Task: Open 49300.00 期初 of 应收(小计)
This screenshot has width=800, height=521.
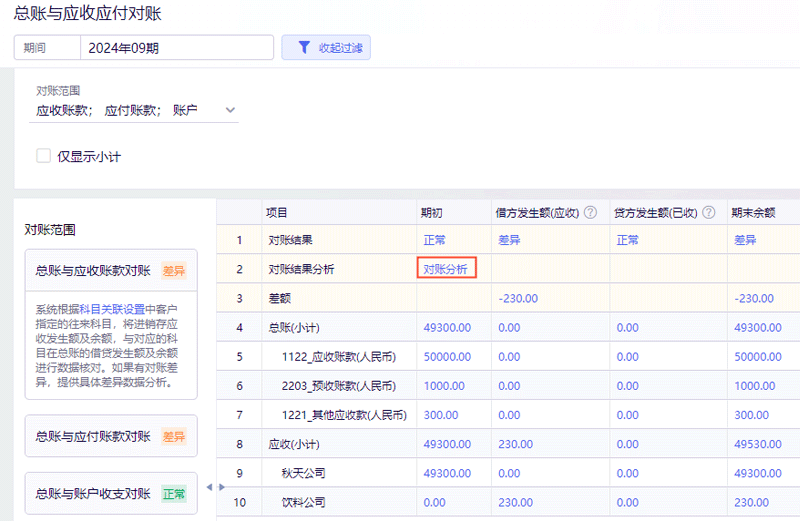Action: 447,444
